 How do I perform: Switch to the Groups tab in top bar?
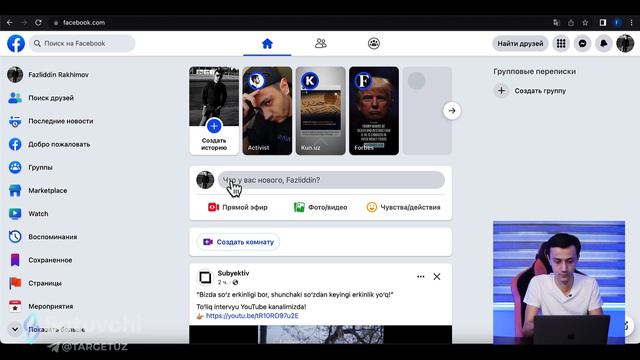pyautogui.click(x=373, y=43)
